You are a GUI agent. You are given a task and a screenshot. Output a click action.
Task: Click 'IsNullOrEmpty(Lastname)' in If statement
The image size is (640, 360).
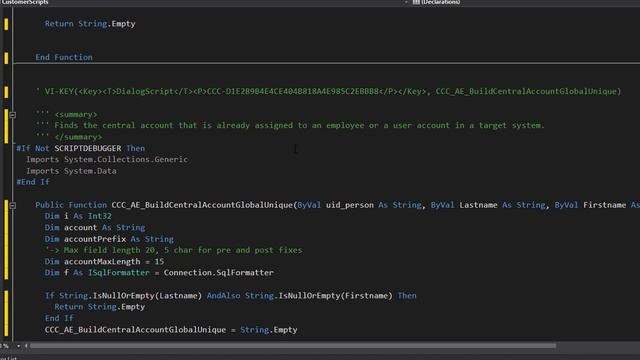pyautogui.click(x=147, y=296)
